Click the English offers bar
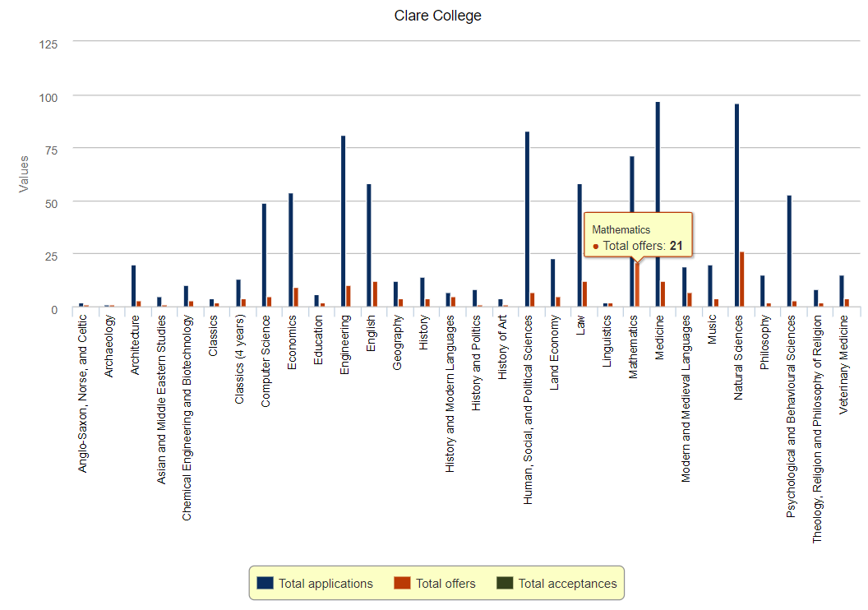This screenshot has height=610, width=868. 375,294
